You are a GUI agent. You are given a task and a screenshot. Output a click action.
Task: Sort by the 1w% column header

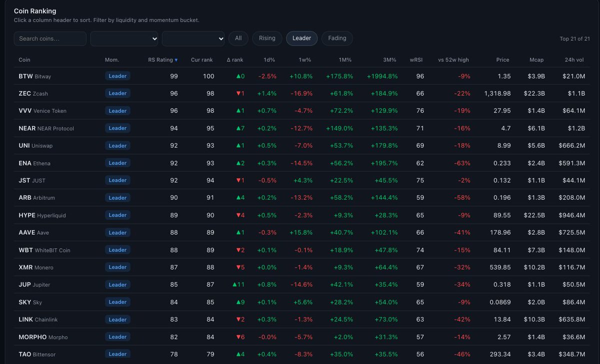click(306, 60)
